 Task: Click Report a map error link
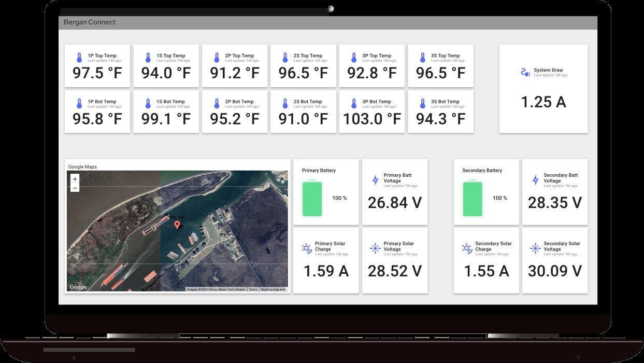pos(273,289)
